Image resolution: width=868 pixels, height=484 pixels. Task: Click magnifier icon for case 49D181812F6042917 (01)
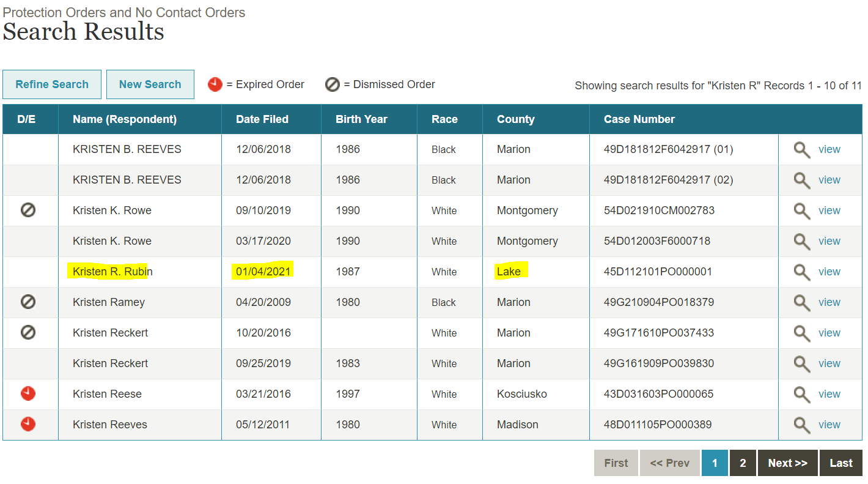tap(802, 149)
